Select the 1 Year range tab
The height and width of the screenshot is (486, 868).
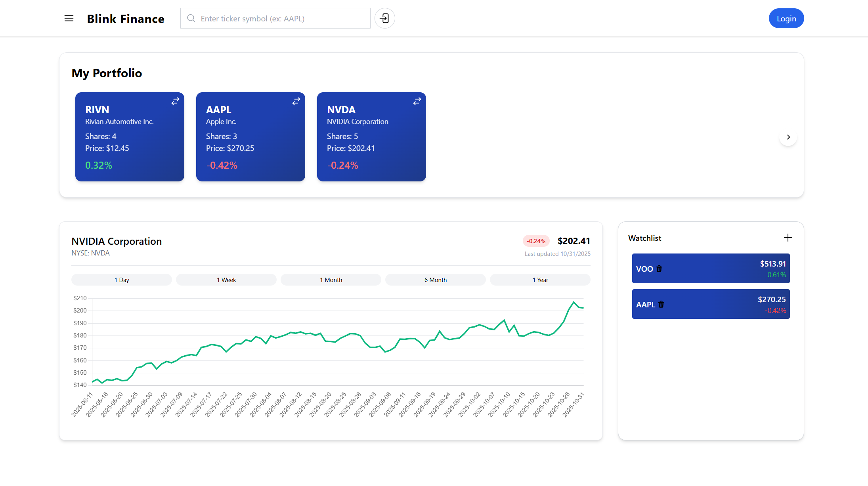click(x=540, y=279)
